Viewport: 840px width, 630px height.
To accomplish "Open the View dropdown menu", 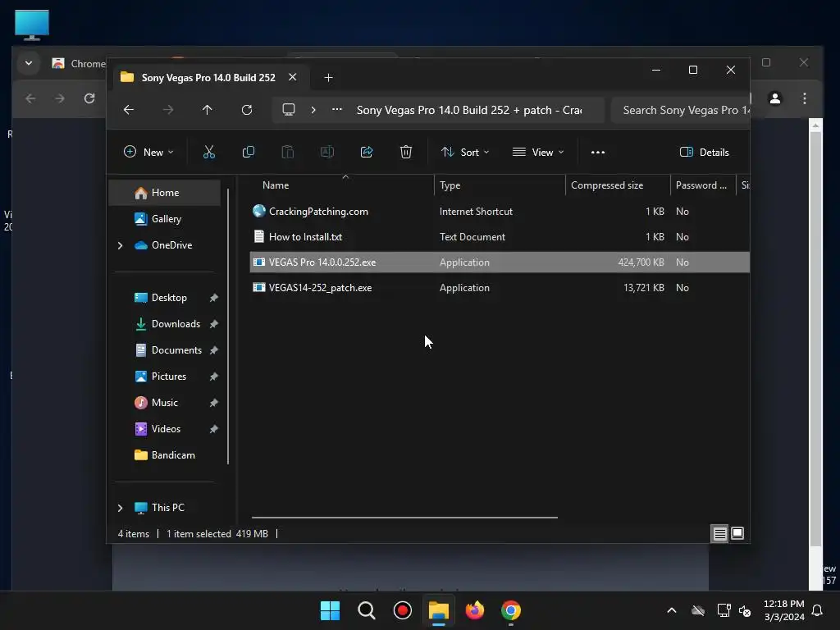I will click(x=538, y=152).
